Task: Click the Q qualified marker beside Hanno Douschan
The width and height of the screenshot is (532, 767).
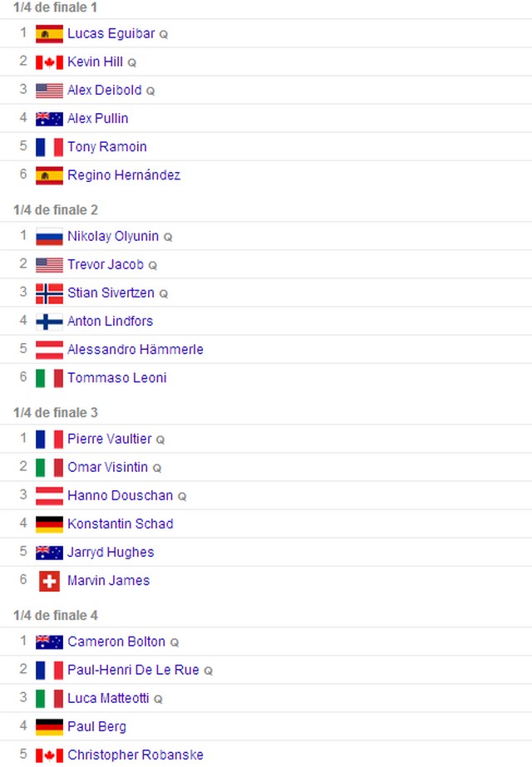Action: pos(182,496)
